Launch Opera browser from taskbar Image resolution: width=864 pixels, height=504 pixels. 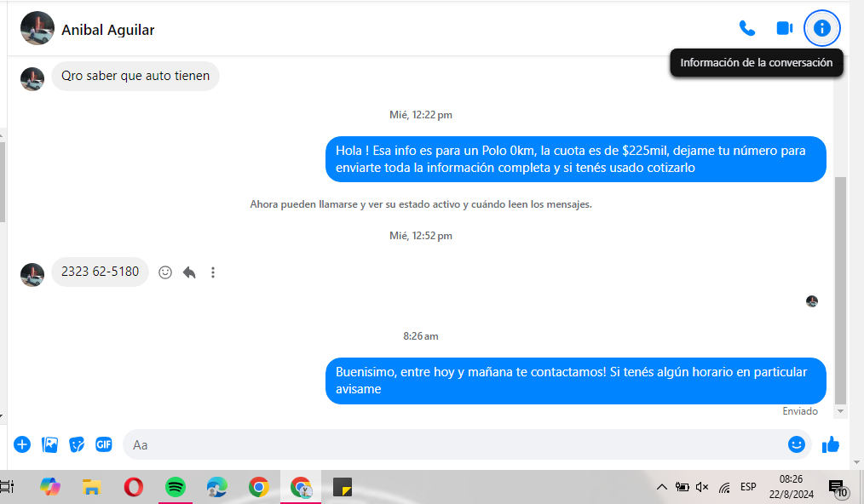133,487
